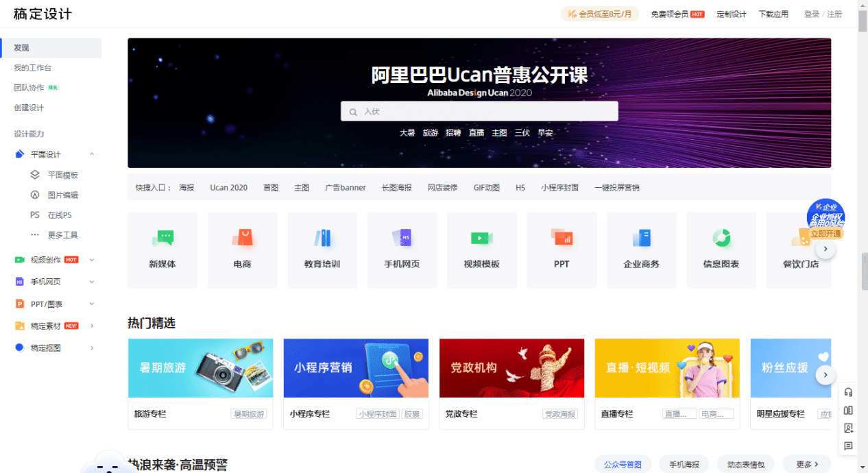
Task: Click 登录 link at top right
Action: [x=812, y=14]
